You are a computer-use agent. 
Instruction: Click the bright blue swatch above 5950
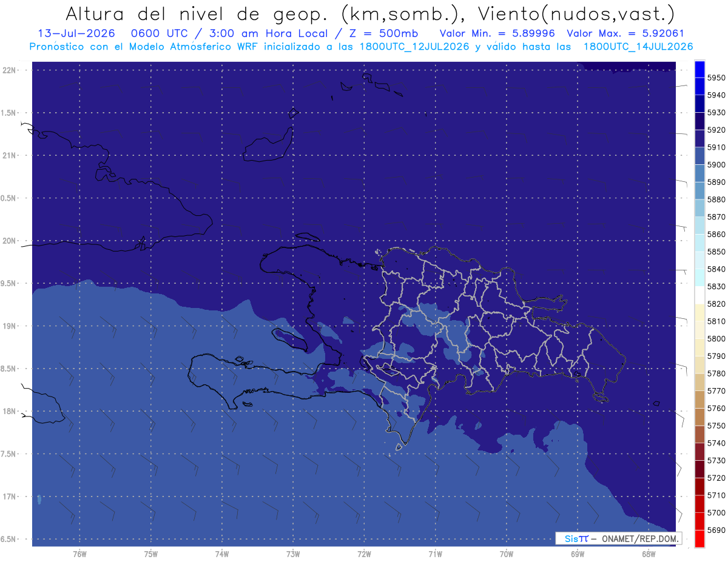pyautogui.click(x=699, y=69)
